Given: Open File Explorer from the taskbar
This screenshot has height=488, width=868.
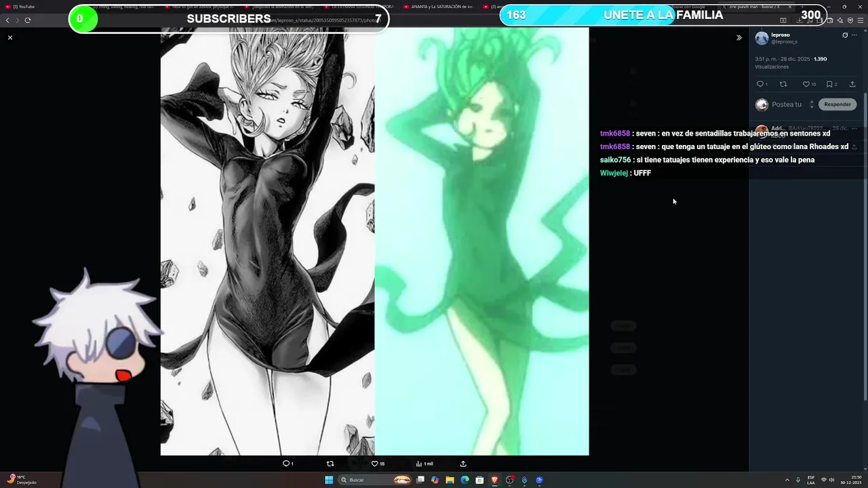Looking at the screenshot, I should [x=450, y=480].
